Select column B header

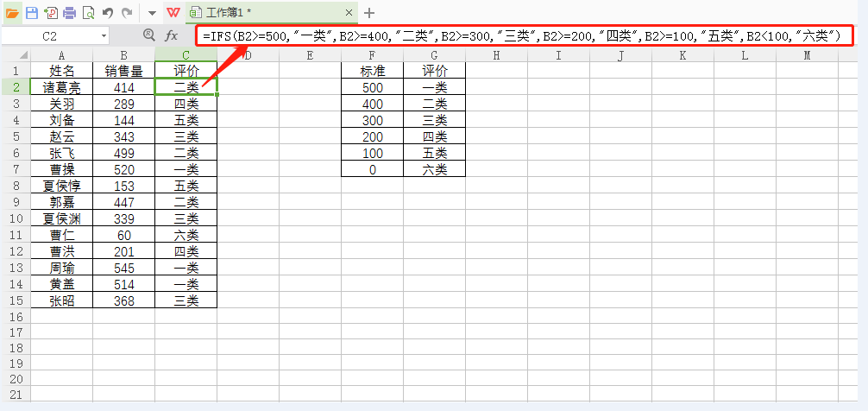123,55
